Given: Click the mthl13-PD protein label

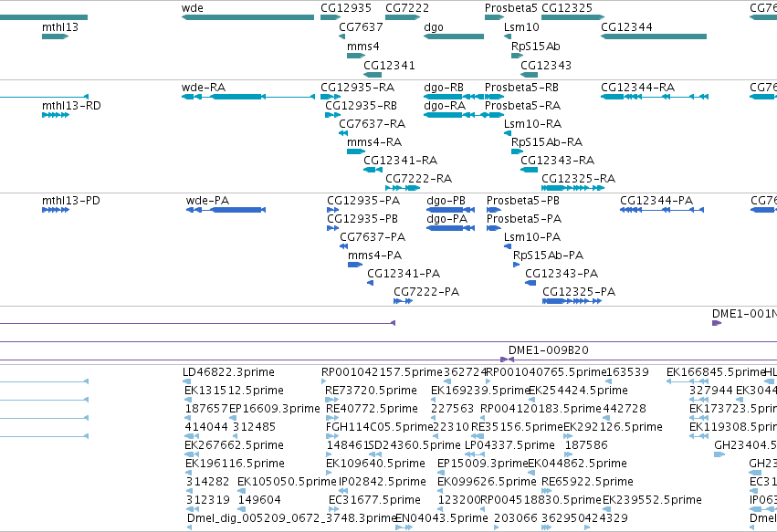Looking at the screenshot, I should tap(71, 201).
